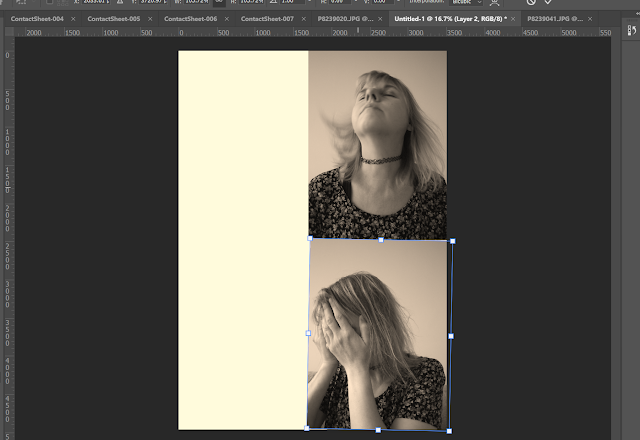Click the bottom-center transform handle

[378, 430]
